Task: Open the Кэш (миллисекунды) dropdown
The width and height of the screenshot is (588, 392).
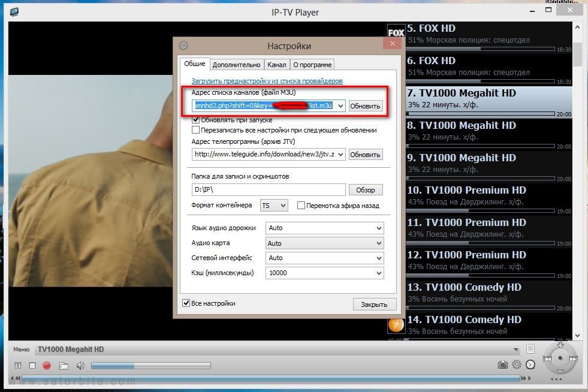Action: (x=324, y=273)
